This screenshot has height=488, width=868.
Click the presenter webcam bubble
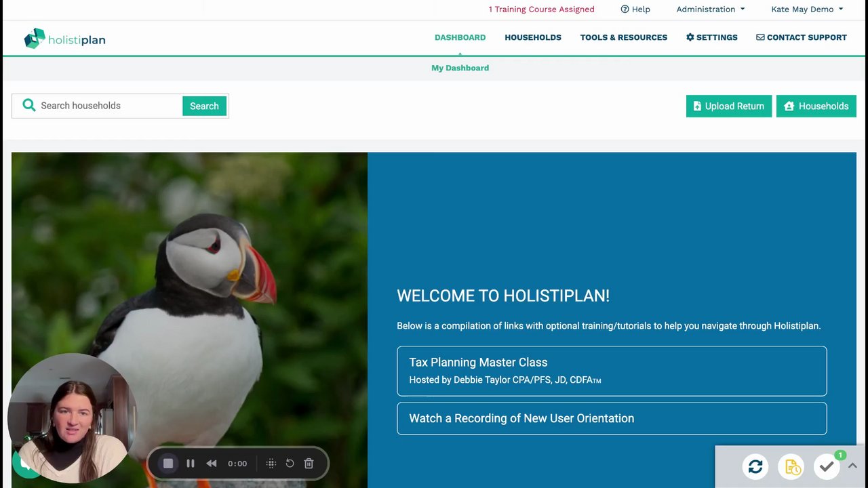73,418
